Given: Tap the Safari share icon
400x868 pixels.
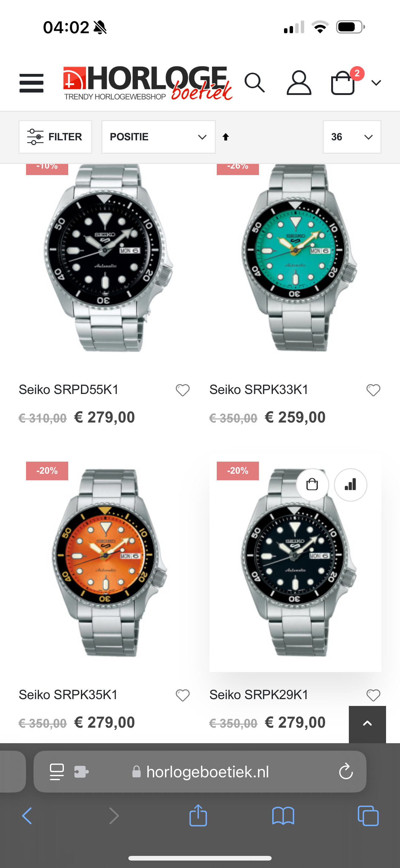Looking at the screenshot, I should point(198,816).
